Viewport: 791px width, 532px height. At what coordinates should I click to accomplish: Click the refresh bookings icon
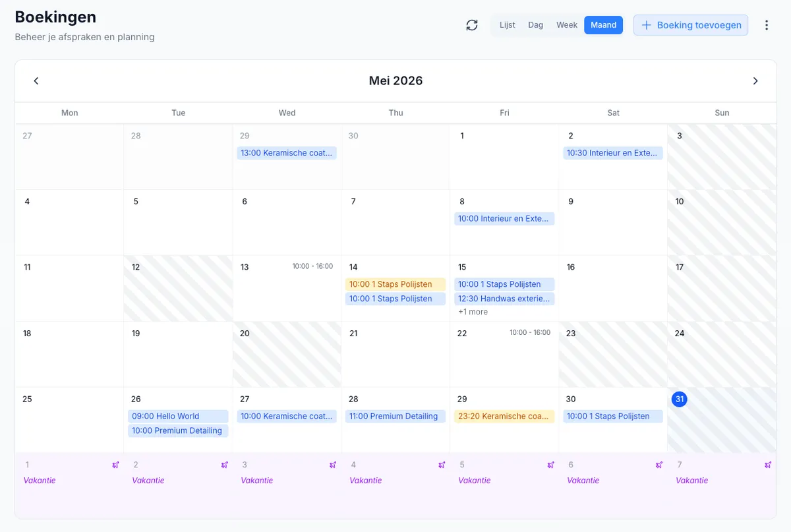point(472,25)
